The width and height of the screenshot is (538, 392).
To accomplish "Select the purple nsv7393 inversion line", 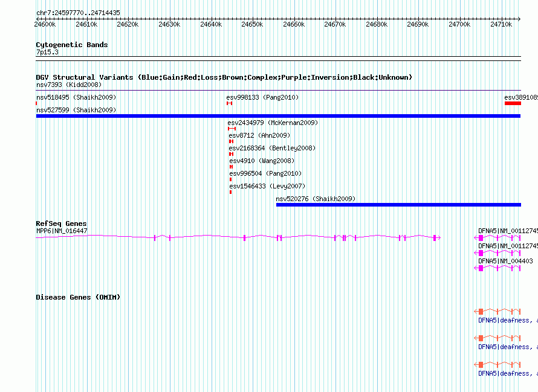I will click(x=278, y=91).
